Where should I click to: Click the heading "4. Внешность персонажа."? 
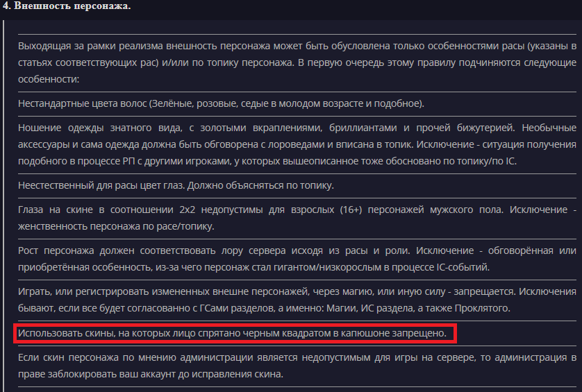click(x=66, y=6)
